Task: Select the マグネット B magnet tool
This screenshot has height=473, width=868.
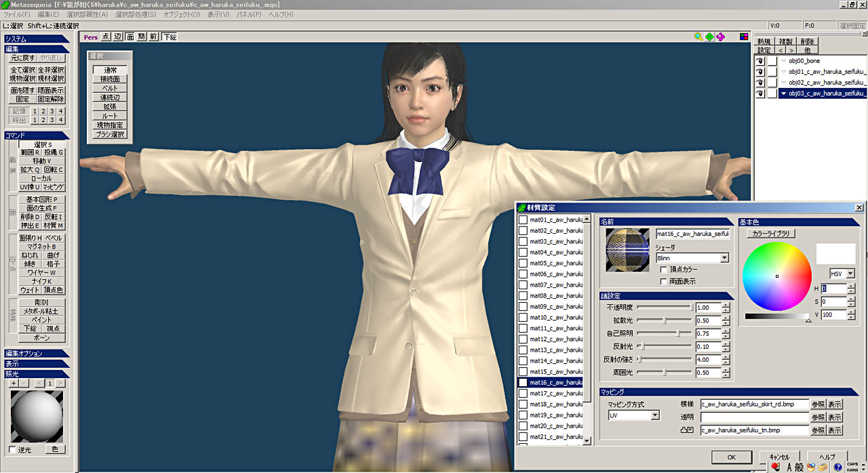Action: (41, 247)
